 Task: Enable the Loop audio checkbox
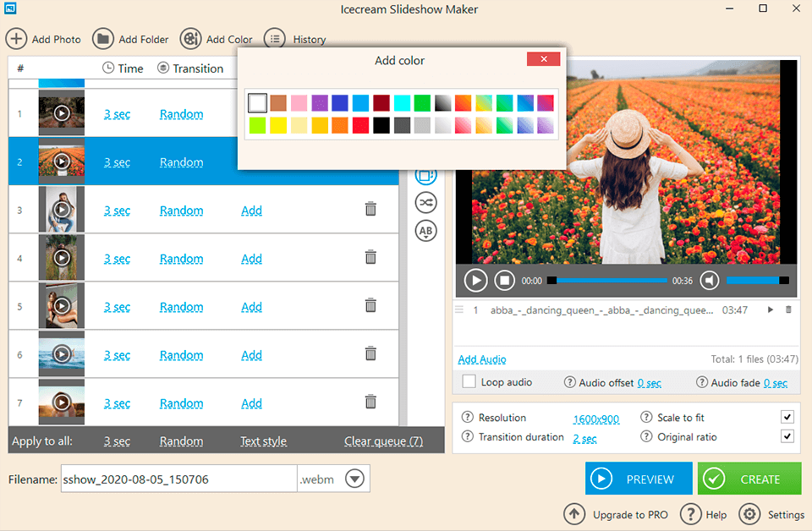(469, 382)
